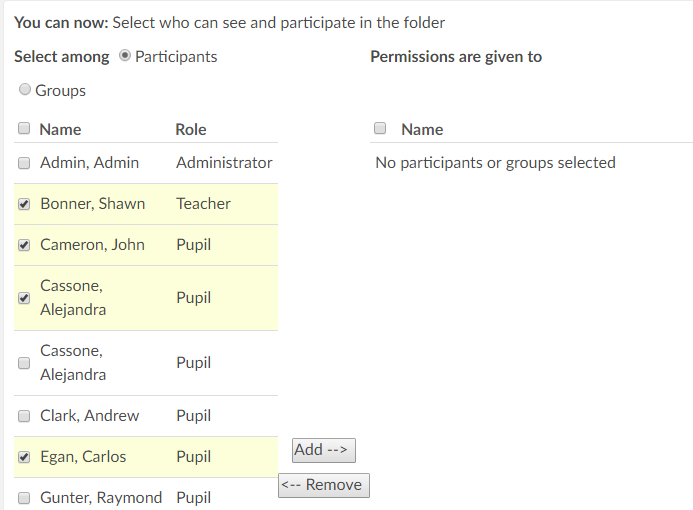Click the Name header in the permissions list
This screenshot has height=510, width=693.
422,129
